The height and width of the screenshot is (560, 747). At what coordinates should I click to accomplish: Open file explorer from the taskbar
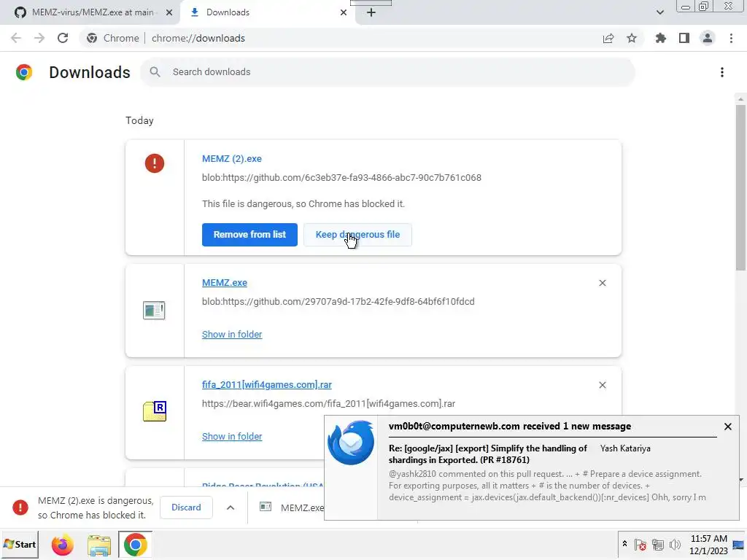click(x=99, y=545)
